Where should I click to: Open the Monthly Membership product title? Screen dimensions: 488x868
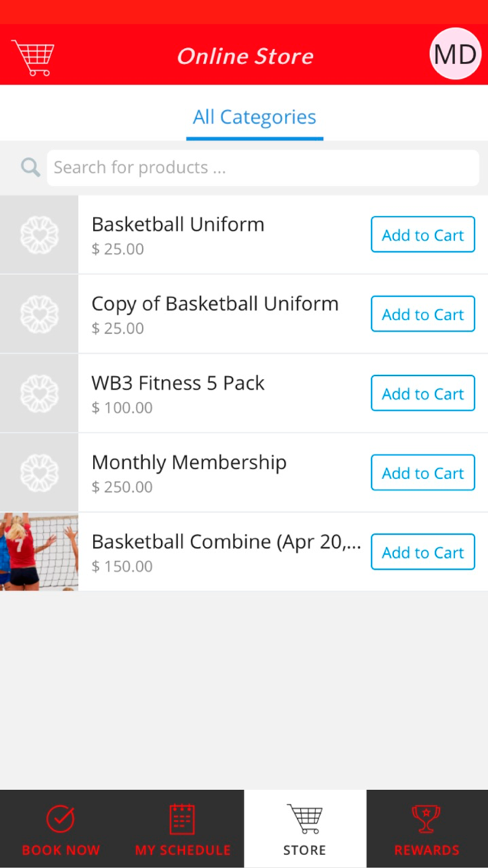(189, 463)
